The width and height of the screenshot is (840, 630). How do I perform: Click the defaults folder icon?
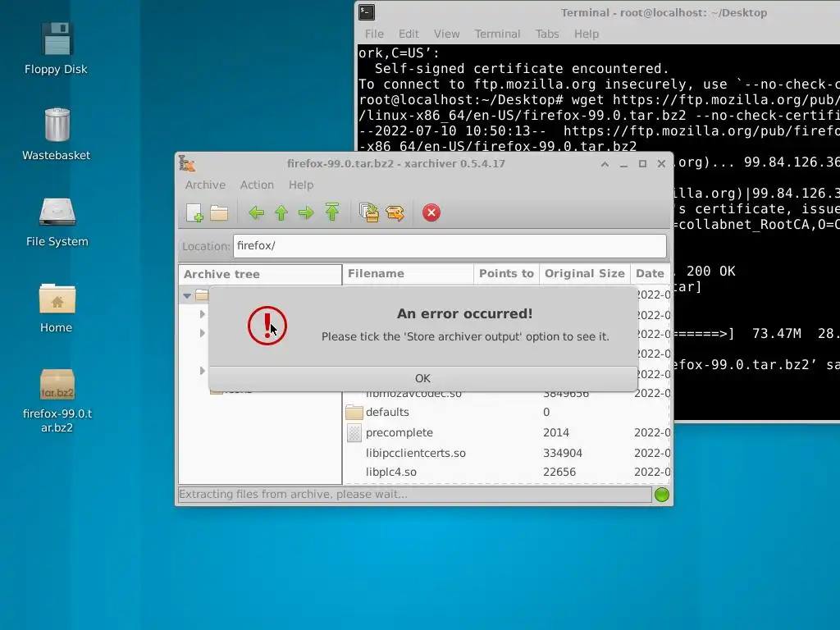[x=354, y=412]
